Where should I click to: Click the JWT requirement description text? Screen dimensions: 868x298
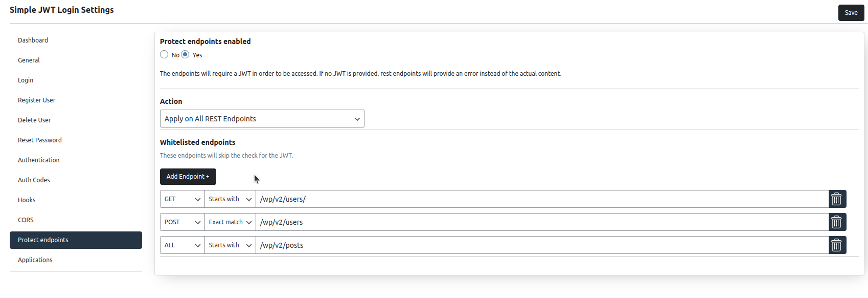pyautogui.click(x=361, y=74)
